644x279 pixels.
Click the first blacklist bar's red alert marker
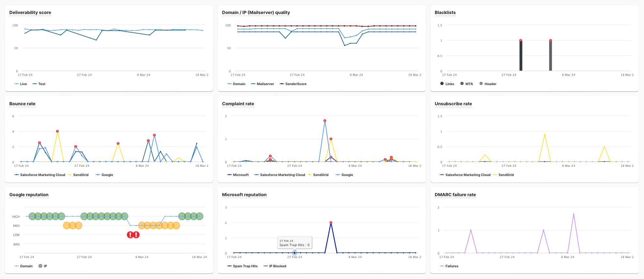pyautogui.click(x=520, y=40)
